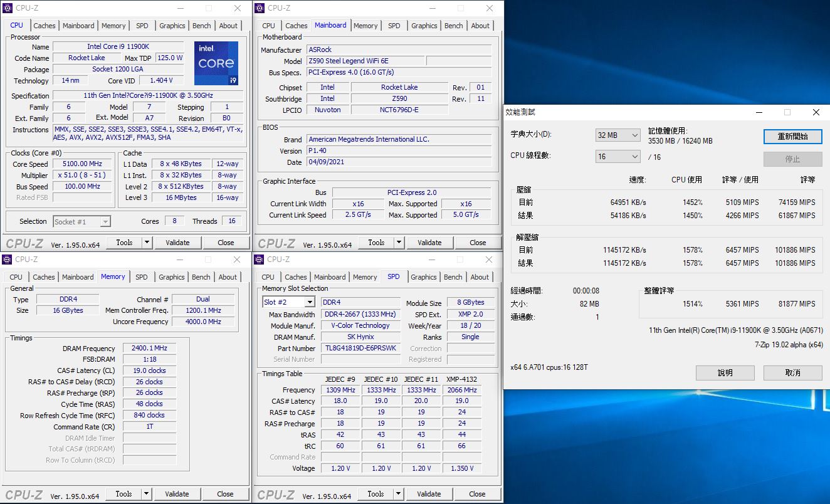Click Validate in the Mainboard window
Screen dimensions: 830x504
(x=429, y=243)
